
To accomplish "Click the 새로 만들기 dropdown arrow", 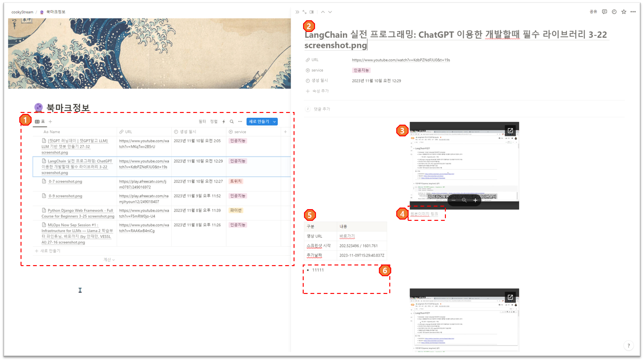I will tap(274, 121).
